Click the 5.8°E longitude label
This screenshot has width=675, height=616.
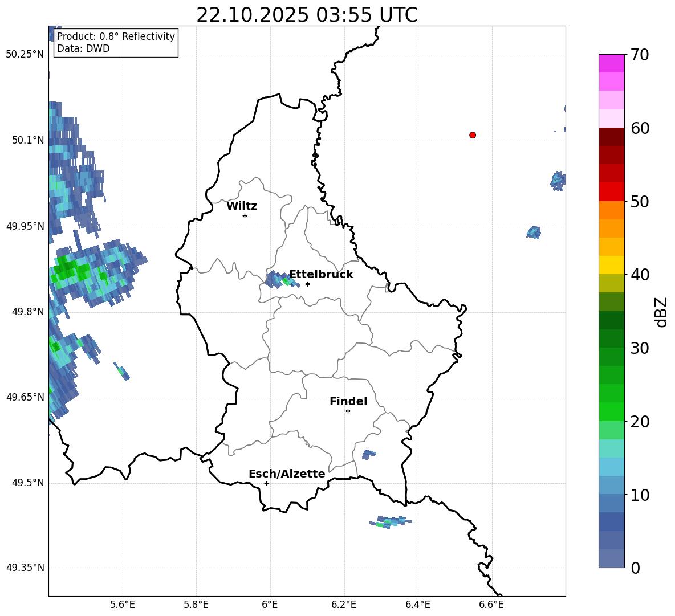tap(196, 605)
